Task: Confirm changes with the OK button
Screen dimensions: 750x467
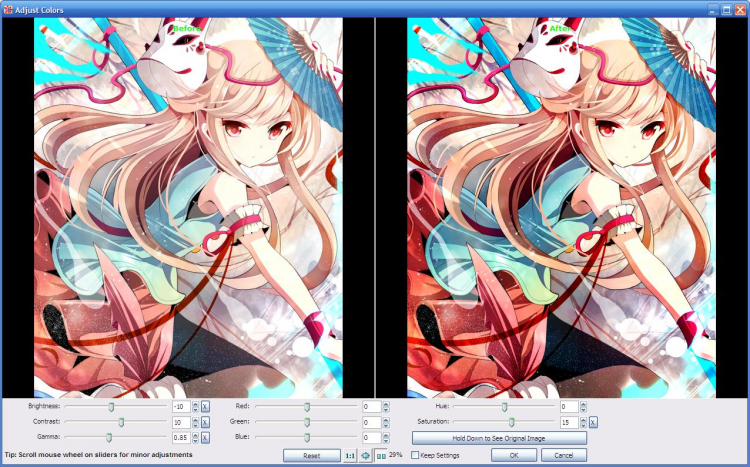Action: [514, 455]
